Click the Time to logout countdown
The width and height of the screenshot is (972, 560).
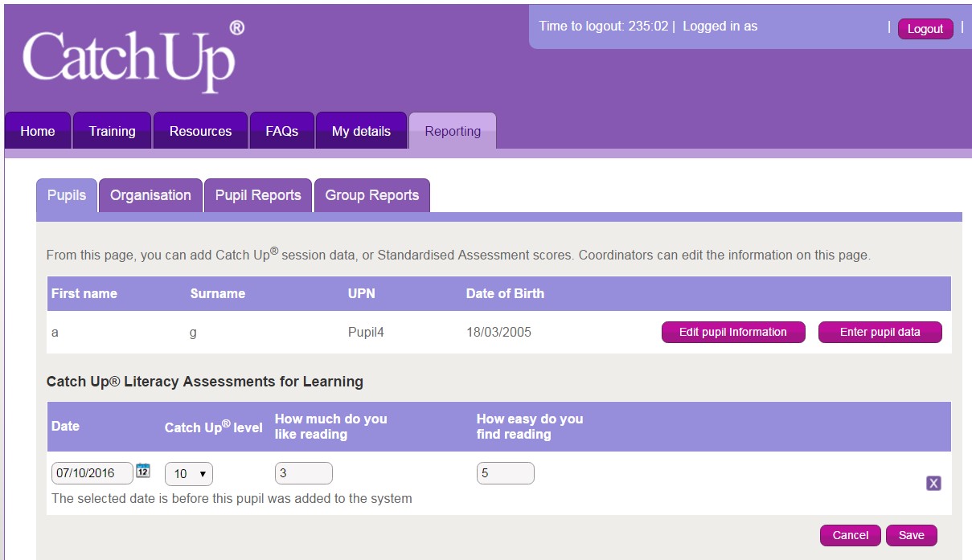(604, 26)
